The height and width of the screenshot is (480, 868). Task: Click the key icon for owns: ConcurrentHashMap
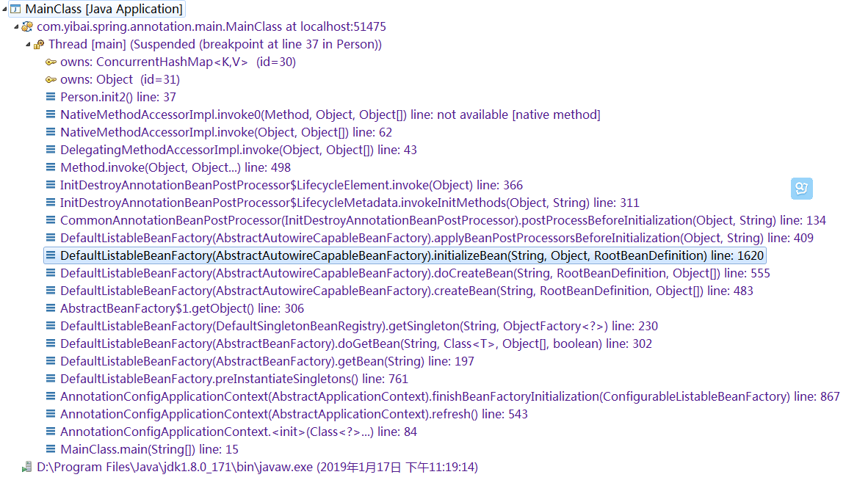pos(51,62)
